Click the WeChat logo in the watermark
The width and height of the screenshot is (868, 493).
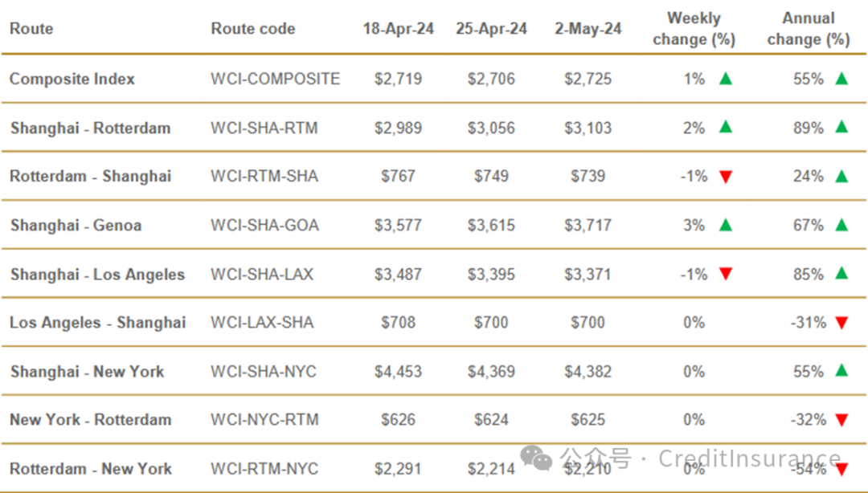pos(536,458)
